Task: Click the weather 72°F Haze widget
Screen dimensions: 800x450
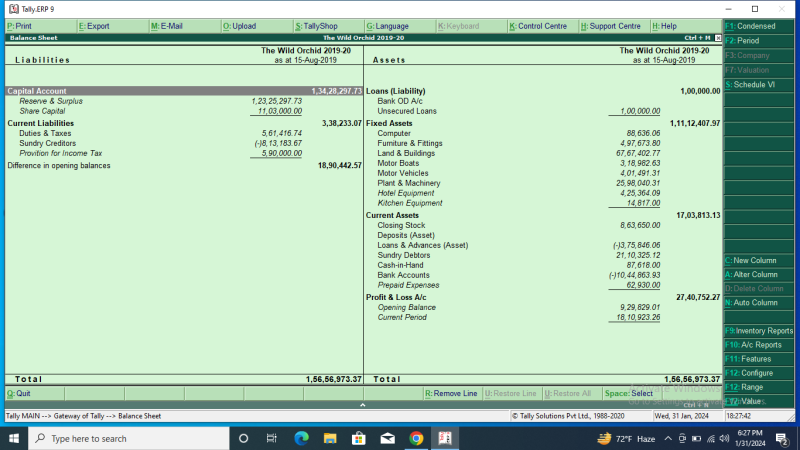Action: 626,438
